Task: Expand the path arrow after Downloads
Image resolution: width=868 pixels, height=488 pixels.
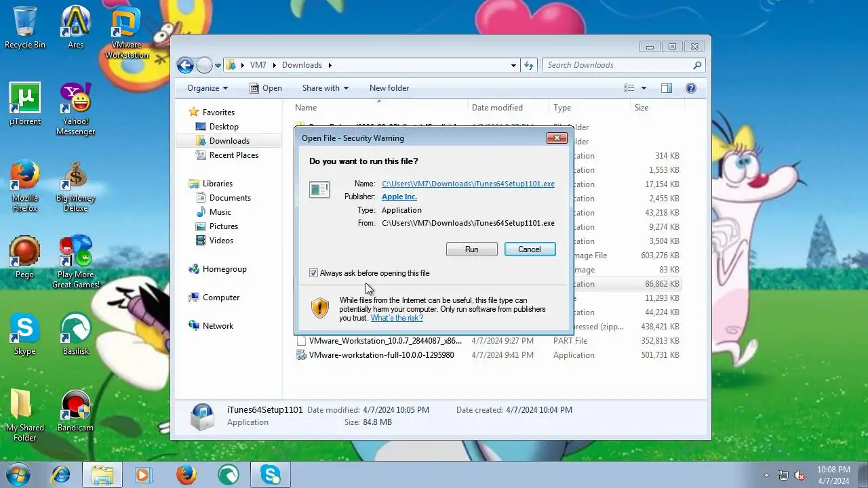Action: click(330, 65)
